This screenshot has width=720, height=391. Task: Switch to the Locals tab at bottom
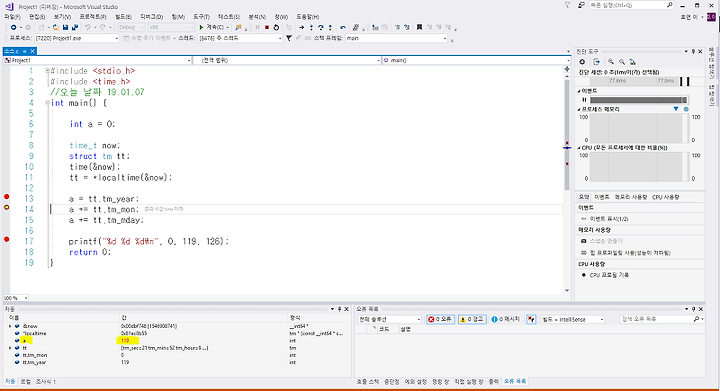tap(26, 381)
